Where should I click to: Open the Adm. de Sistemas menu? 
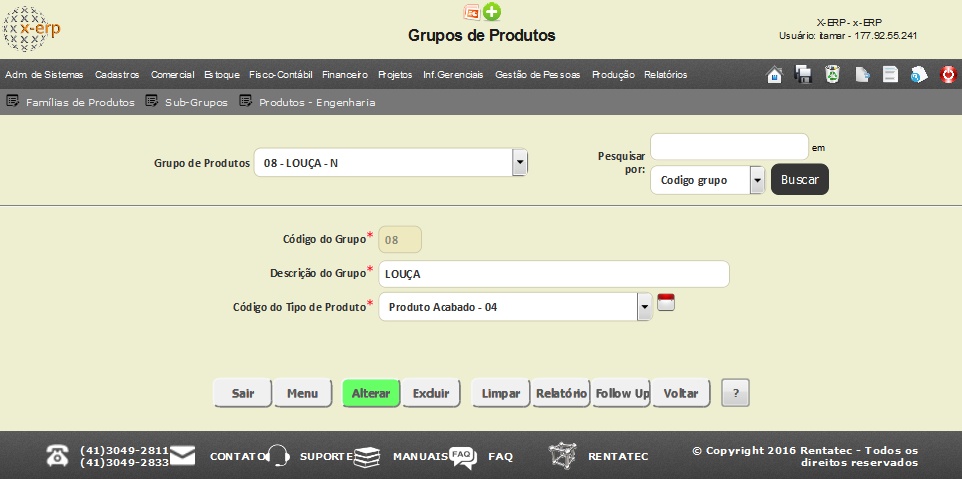[44, 75]
